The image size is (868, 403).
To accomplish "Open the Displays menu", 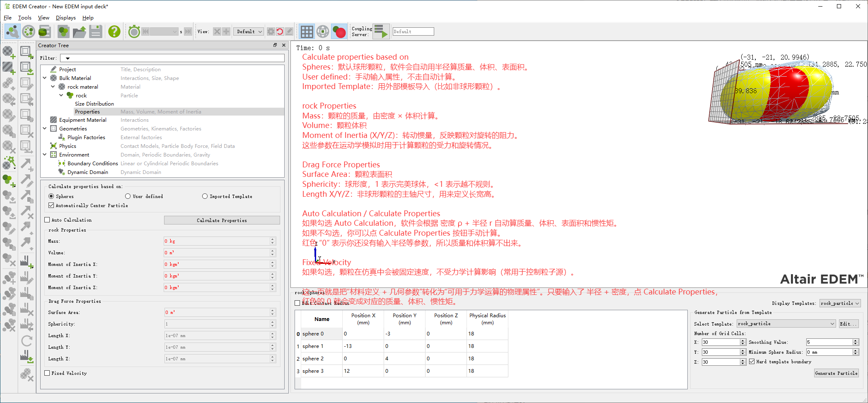I will pos(65,18).
